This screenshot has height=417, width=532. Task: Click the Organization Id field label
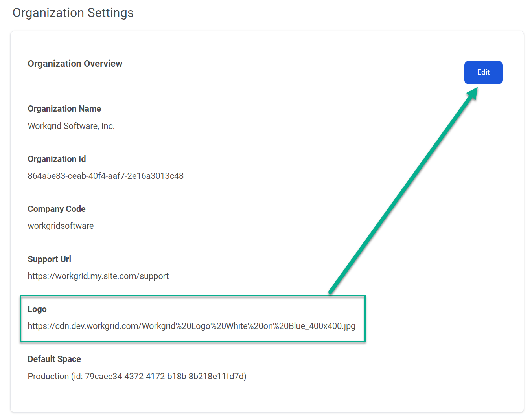click(57, 159)
